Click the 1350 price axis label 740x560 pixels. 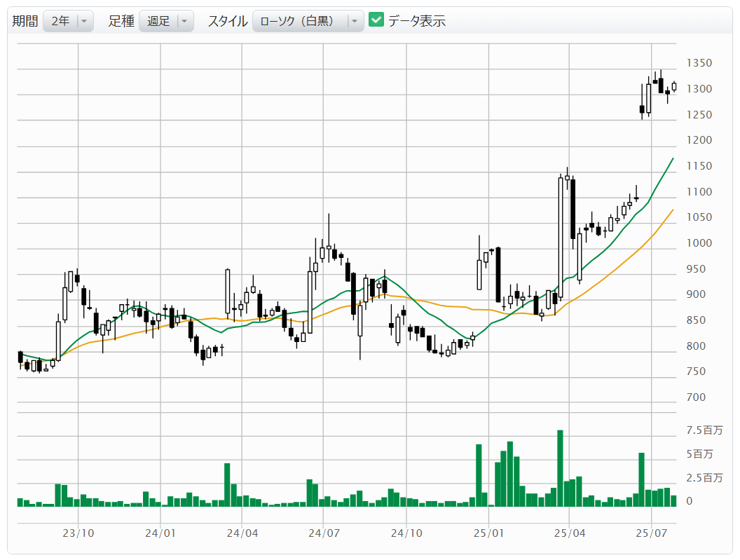point(699,63)
